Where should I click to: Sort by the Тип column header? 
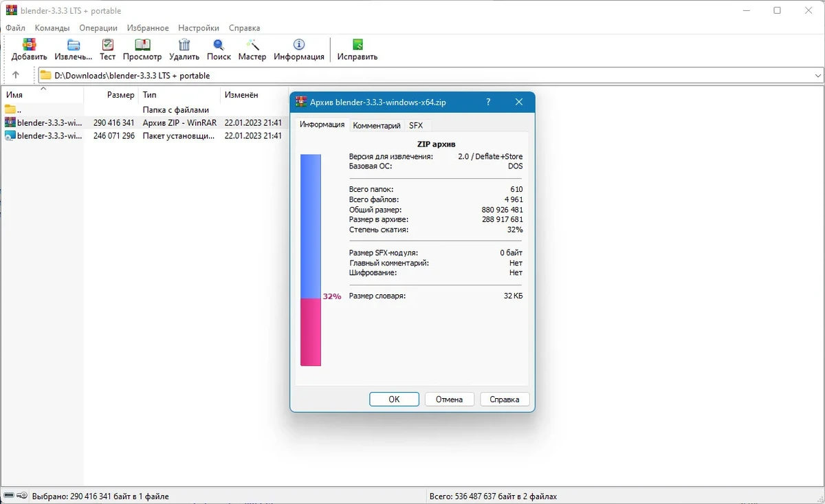pos(179,95)
